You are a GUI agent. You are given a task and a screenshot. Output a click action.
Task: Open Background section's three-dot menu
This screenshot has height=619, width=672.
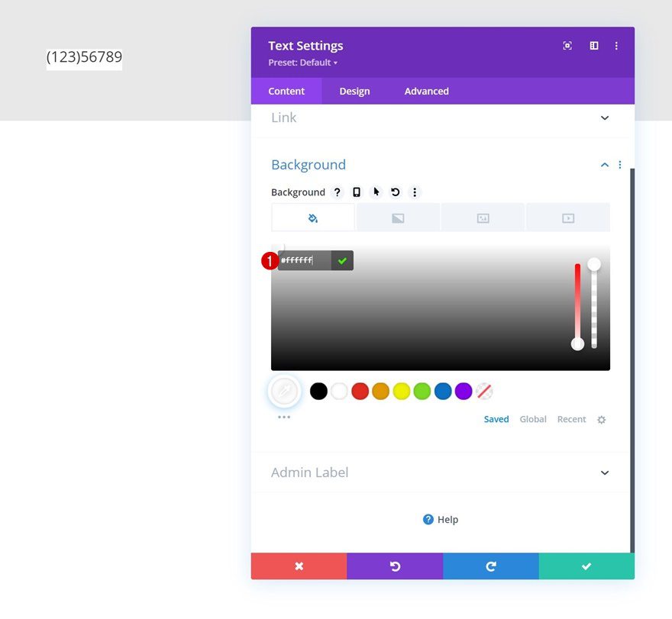click(x=620, y=165)
